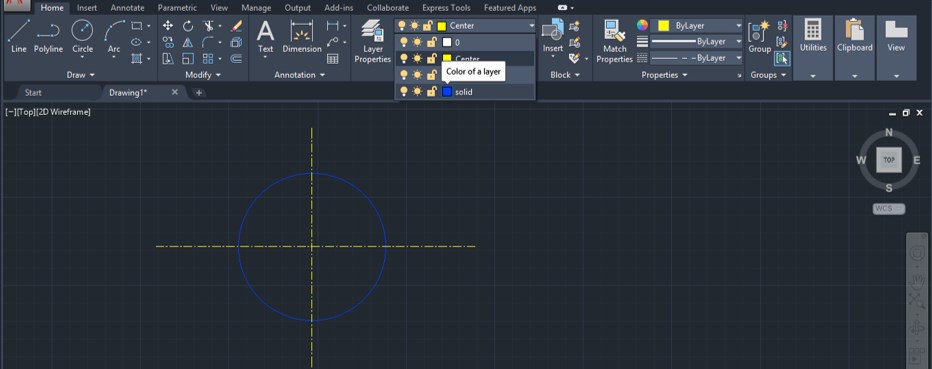Click the Array tool icon
The height and width of the screenshot is (369, 932).
(x=207, y=58)
